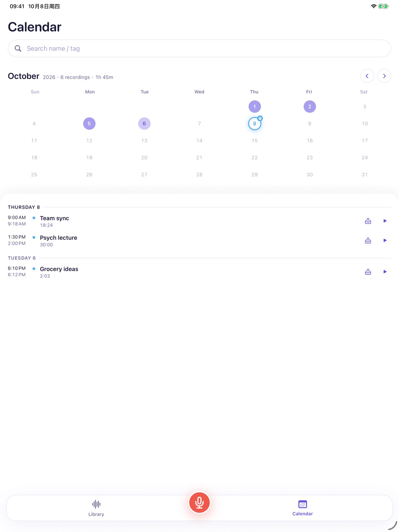The image size is (399, 532).
Task: Select October 28 on the calendar
Action: [x=199, y=175]
